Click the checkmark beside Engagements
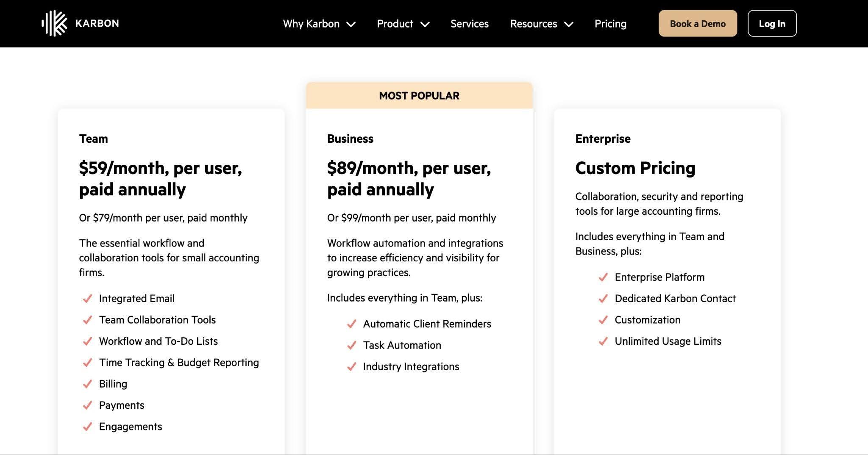 pyautogui.click(x=87, y=427)
